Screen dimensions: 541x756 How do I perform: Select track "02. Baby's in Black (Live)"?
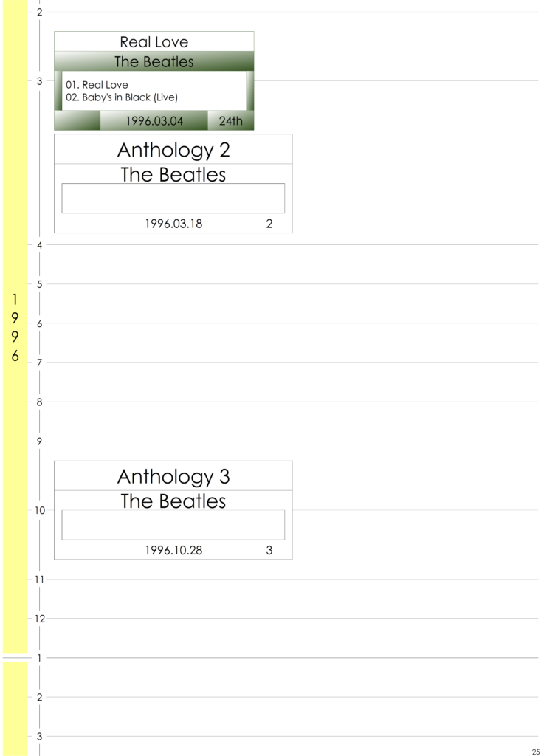[122, 97]
